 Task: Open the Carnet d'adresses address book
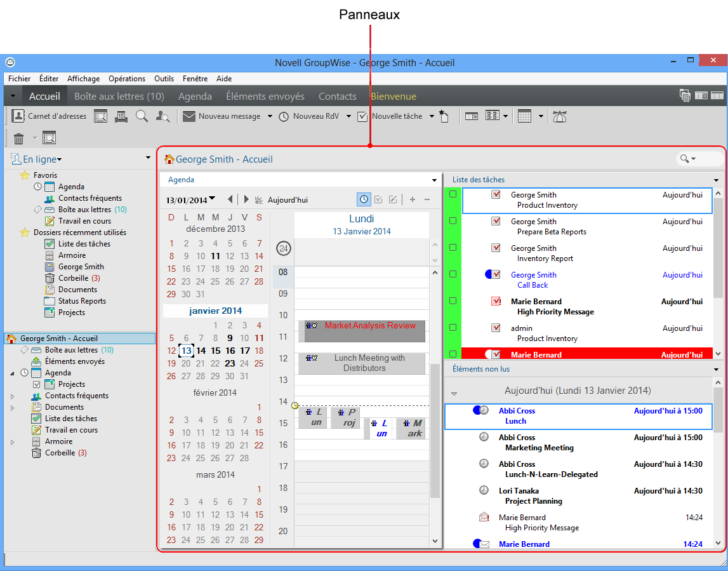point(49,116)
